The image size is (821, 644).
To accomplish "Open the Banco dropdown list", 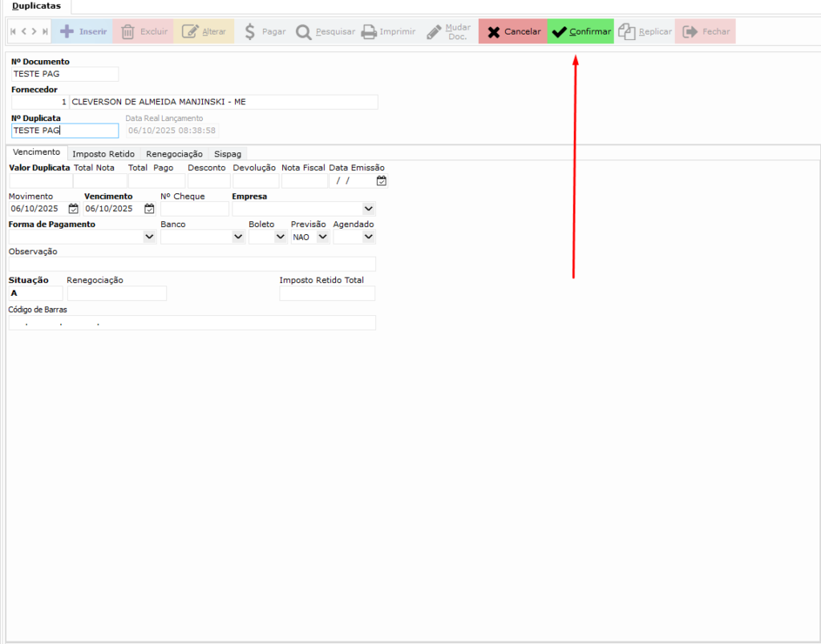I will pyautogui.click(x=238, y=237).
